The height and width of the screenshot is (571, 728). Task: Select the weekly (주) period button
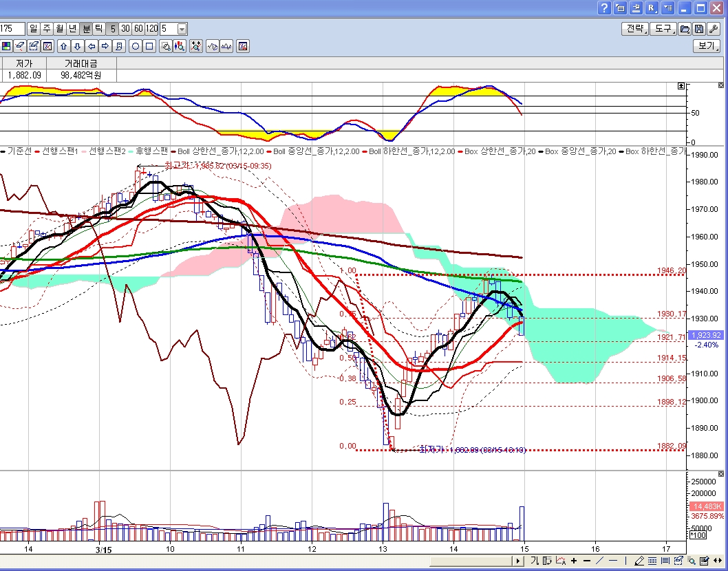(47, 29)
